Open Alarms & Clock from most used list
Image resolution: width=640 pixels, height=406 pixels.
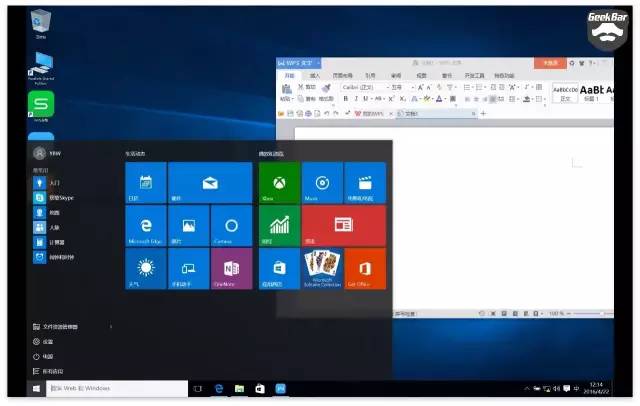pyautogui.click(x=53, y=257)
